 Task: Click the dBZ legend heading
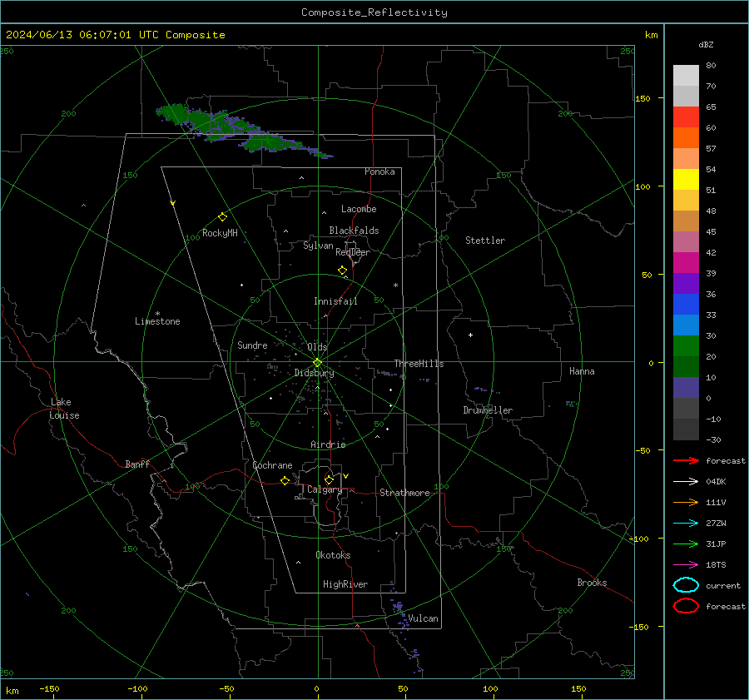tap(706, 44)
